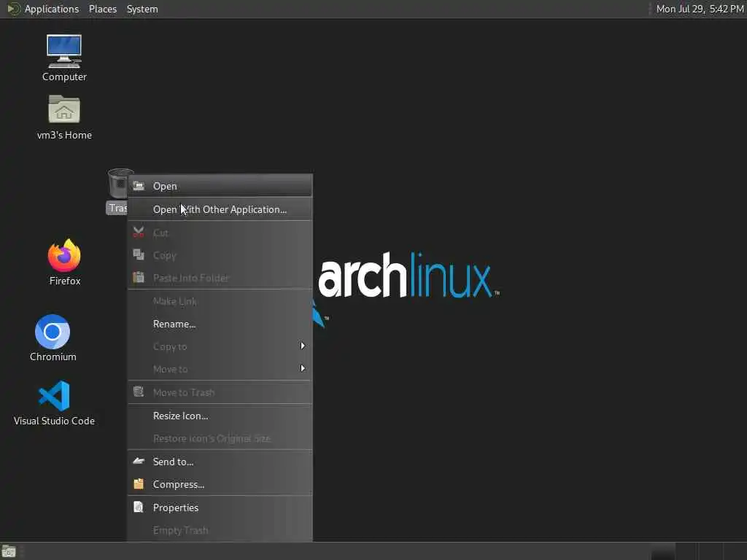Click the Paste Into Folder entry
Image resolution: width=747 pixels, height=560 pixels.
point(220,278)
